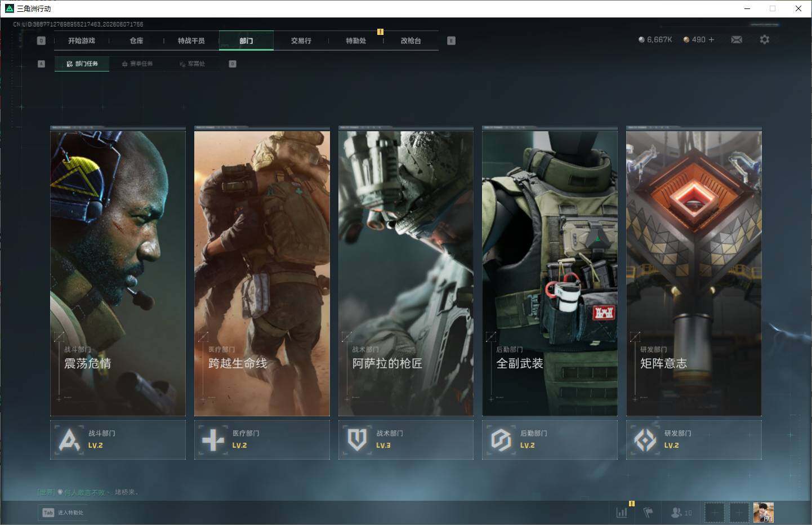Open the statistics bar-chart icon
This screenshot has height=525, width=812.
622,513
